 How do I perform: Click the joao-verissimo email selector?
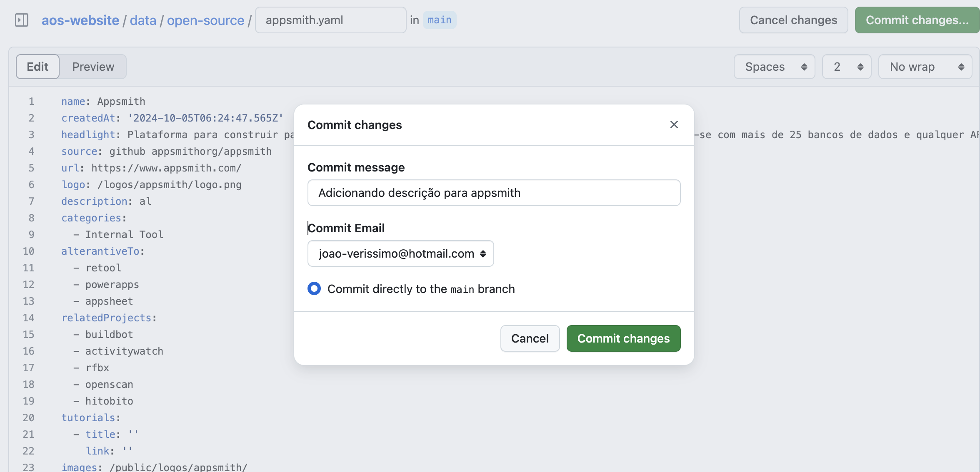tap(401, 253)
